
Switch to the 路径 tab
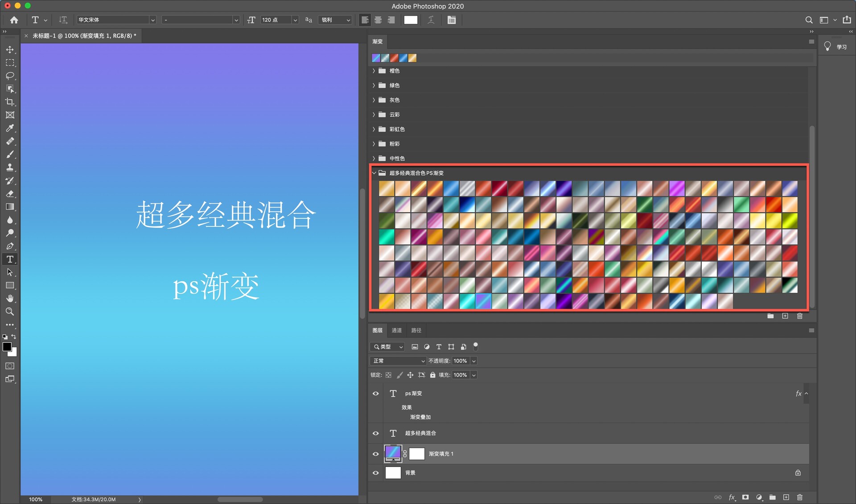(416, 330)
